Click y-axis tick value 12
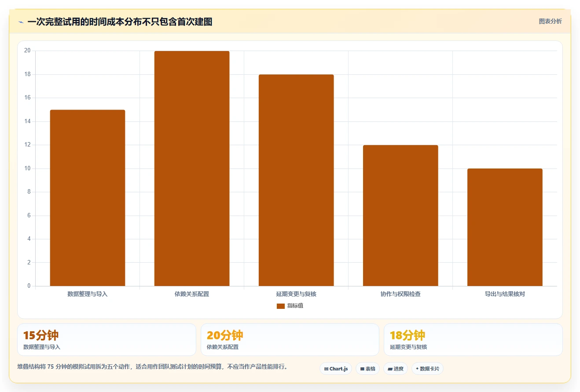The width and height of the screenshot is (580, 392). [28, 145]
